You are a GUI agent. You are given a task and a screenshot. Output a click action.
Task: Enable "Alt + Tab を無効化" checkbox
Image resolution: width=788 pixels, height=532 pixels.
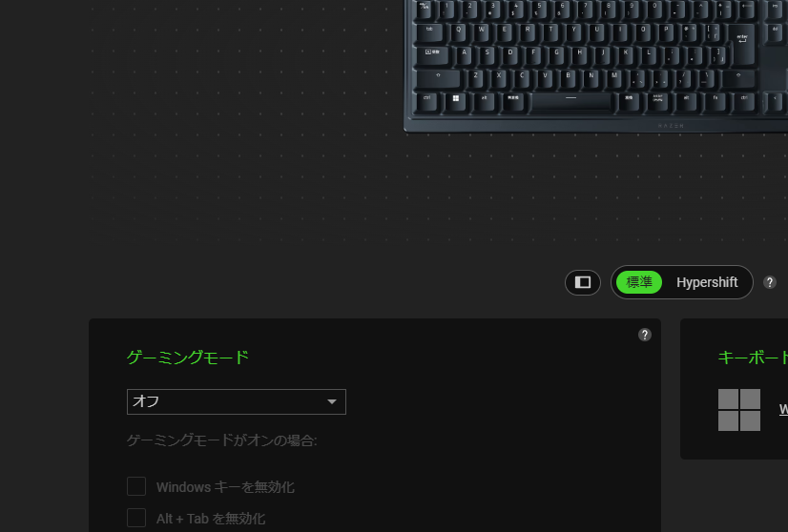coord(136,518)
